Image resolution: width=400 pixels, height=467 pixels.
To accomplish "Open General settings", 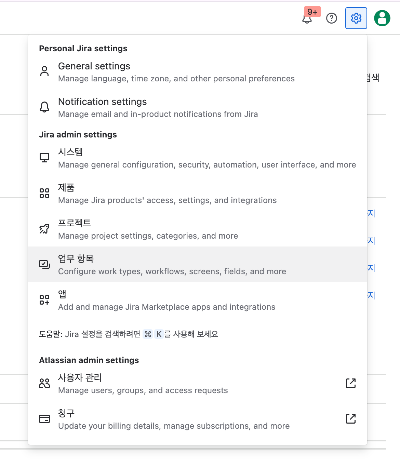I will click(x=197, y=72).
